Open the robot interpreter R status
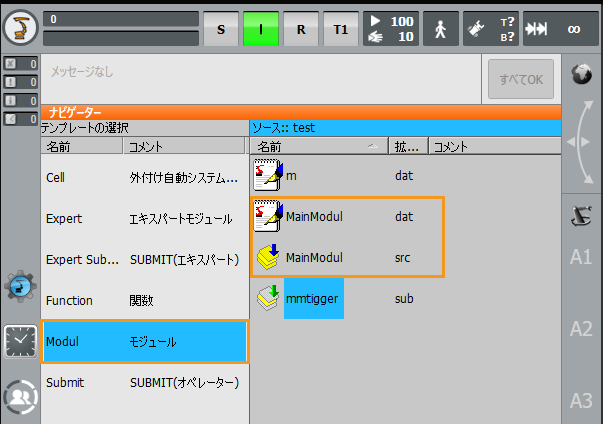Image resolution: width=603 pixels, height=424 pixels. click(x=301, y=29)
